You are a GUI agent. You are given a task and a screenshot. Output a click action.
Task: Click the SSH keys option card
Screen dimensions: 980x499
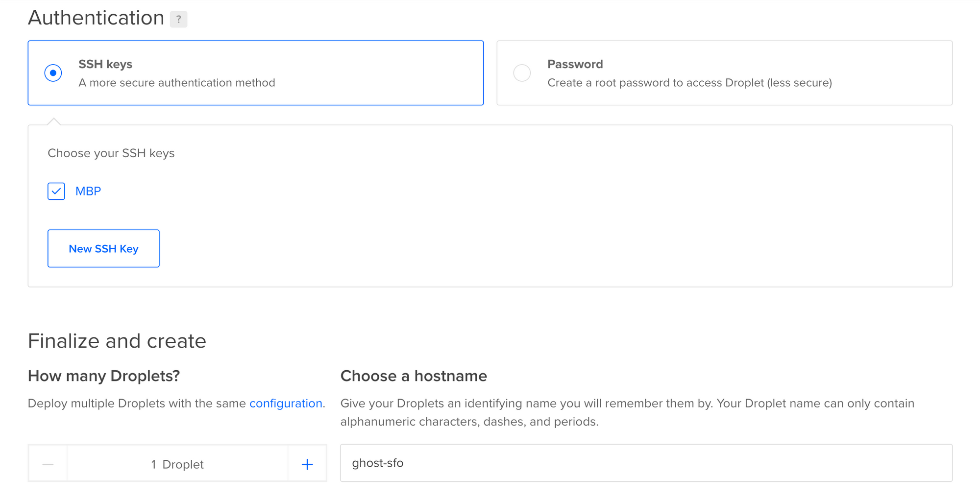255,72
